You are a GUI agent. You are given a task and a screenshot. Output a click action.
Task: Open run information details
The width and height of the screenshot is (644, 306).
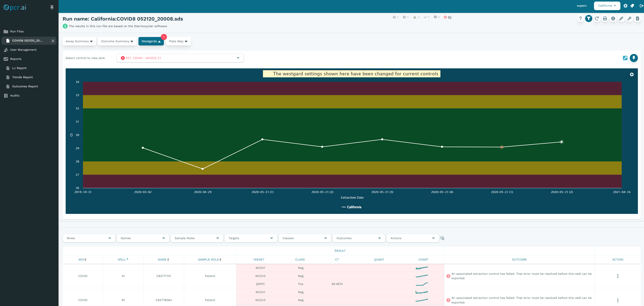tap(613, 18)
